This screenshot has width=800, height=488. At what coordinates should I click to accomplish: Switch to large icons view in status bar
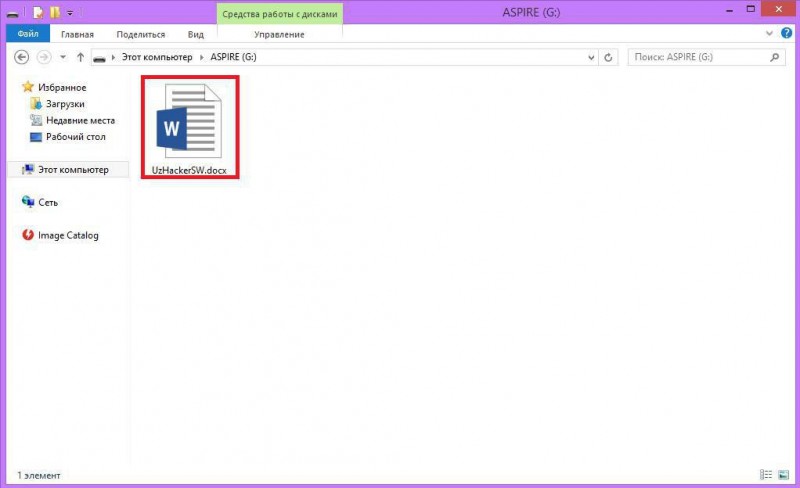pos(784,475)
